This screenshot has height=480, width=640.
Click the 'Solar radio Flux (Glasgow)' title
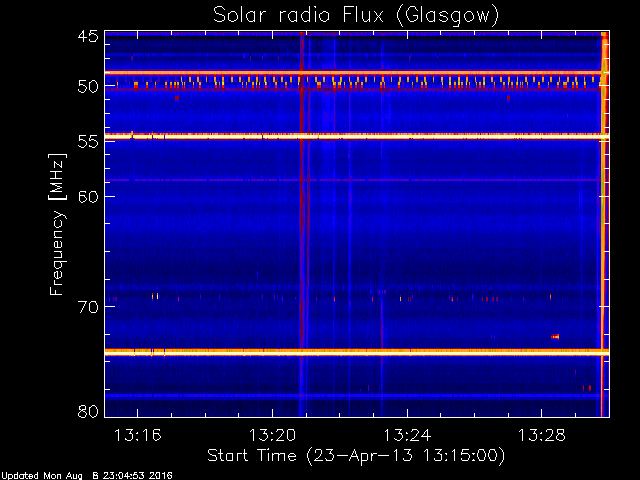coord(356,16)
